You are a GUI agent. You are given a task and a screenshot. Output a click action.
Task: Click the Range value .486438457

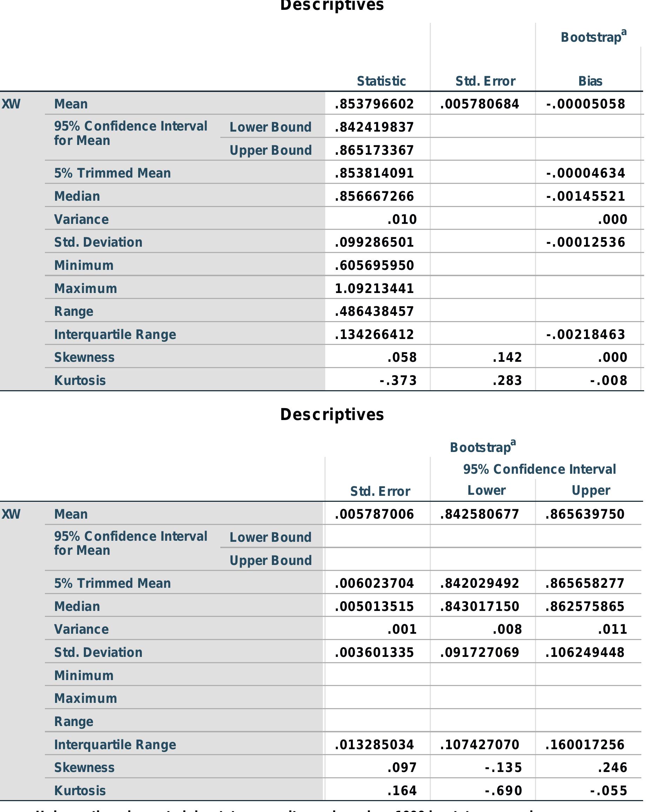point(374,312)
